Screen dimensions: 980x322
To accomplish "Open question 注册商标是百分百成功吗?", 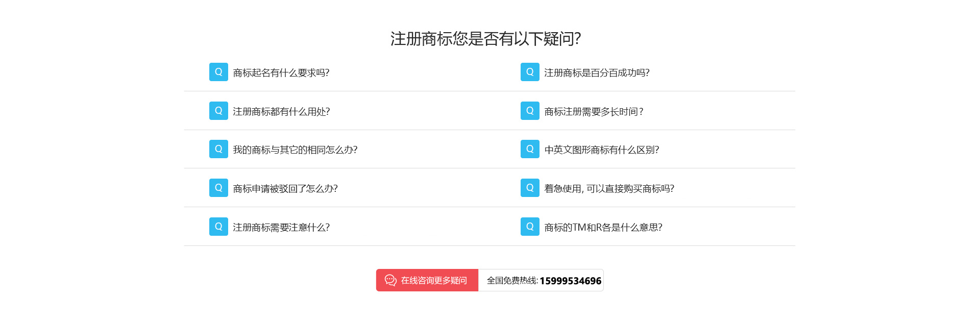I will point(597,73).
